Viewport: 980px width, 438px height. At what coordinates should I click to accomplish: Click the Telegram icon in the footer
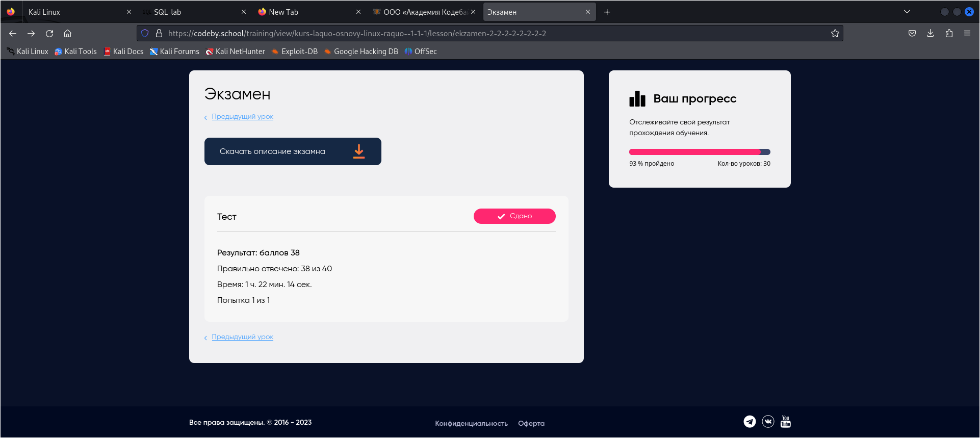750,422
